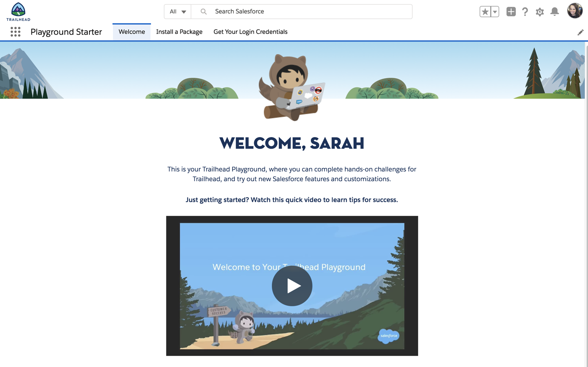This screenshot has width=588, height=367.
Task: Open the App Launcher dots grid
Action: coord(16,32)
